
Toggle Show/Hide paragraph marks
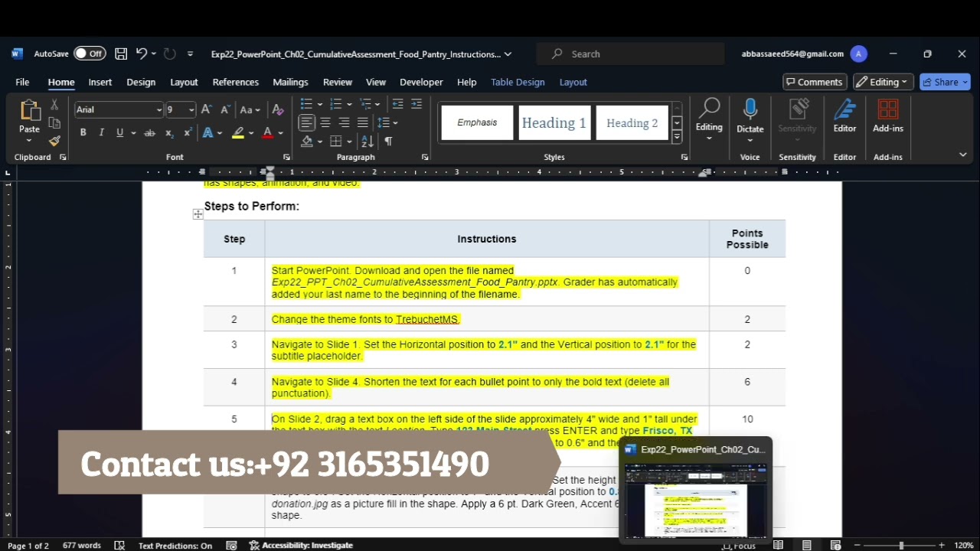(x=388, y=141)
